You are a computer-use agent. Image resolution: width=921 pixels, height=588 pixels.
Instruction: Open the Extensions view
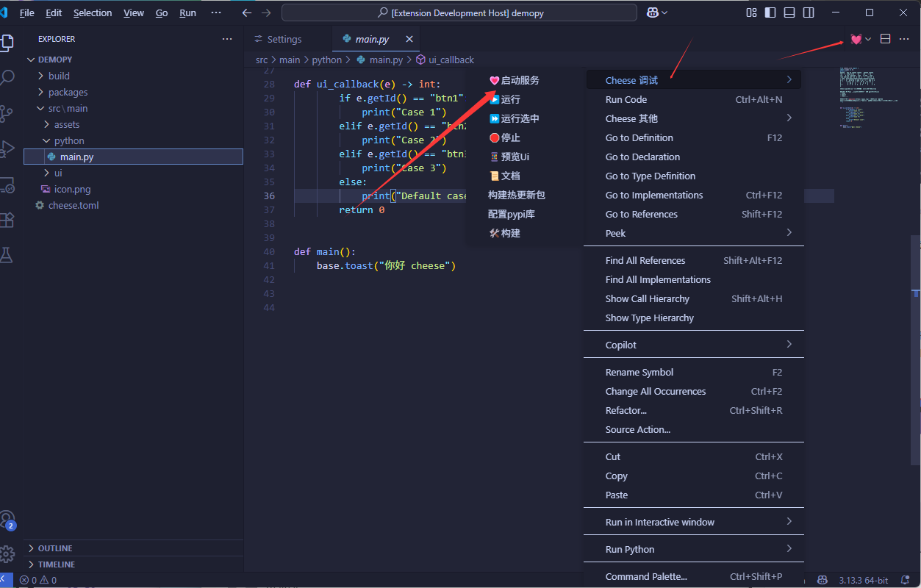coord(7,220)
